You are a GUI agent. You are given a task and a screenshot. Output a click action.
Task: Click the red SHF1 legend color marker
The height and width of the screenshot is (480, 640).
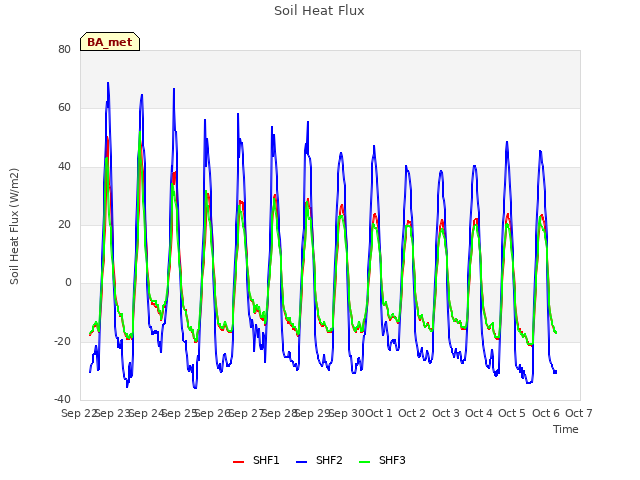point(238,462)
